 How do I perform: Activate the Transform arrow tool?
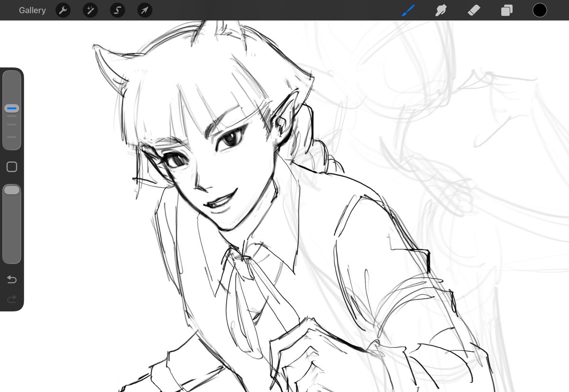(145, 10)
